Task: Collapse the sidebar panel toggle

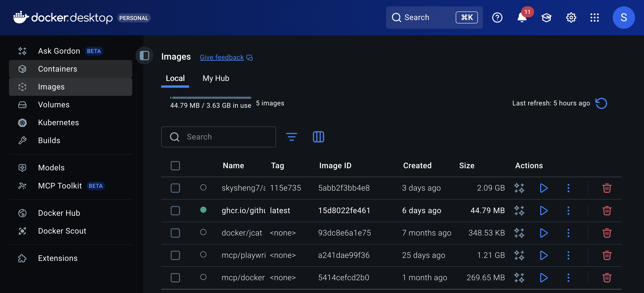Action: click(x=144, y=56)
